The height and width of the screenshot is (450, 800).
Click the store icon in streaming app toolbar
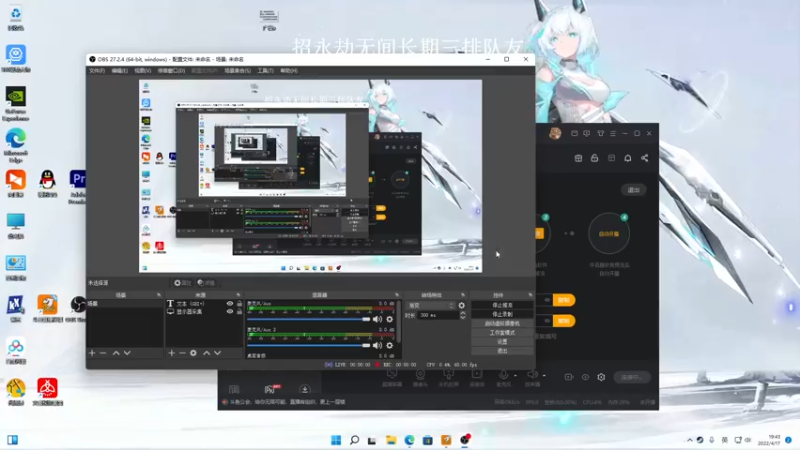click(578, 158)
